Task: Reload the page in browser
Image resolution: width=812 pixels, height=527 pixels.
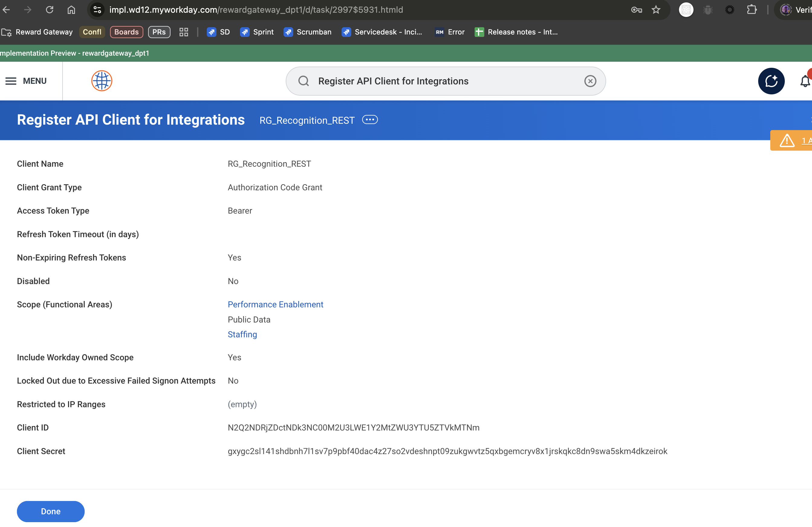Action: 50,10
